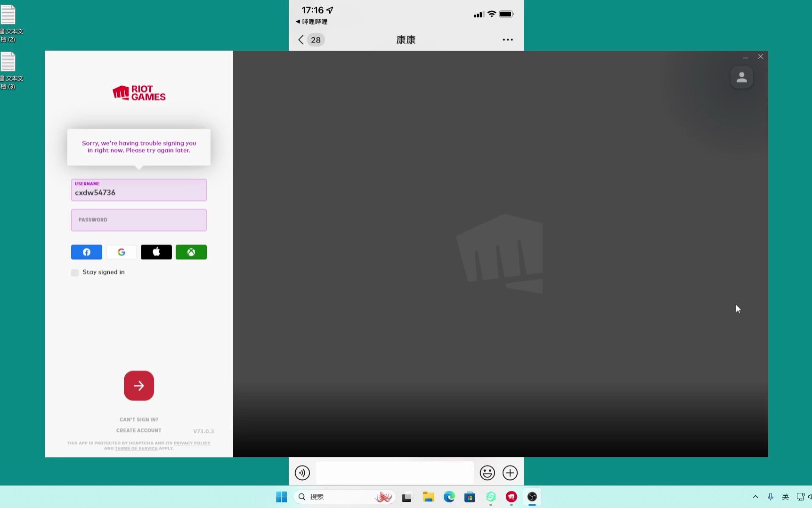Open the Windows Start menu
812x508 pixels.
coord(282,497)
